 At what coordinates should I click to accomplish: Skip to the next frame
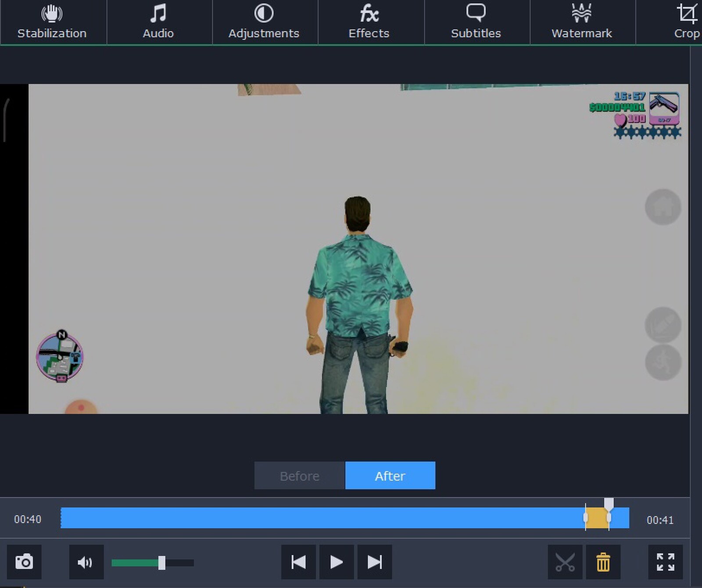point(375,562)
